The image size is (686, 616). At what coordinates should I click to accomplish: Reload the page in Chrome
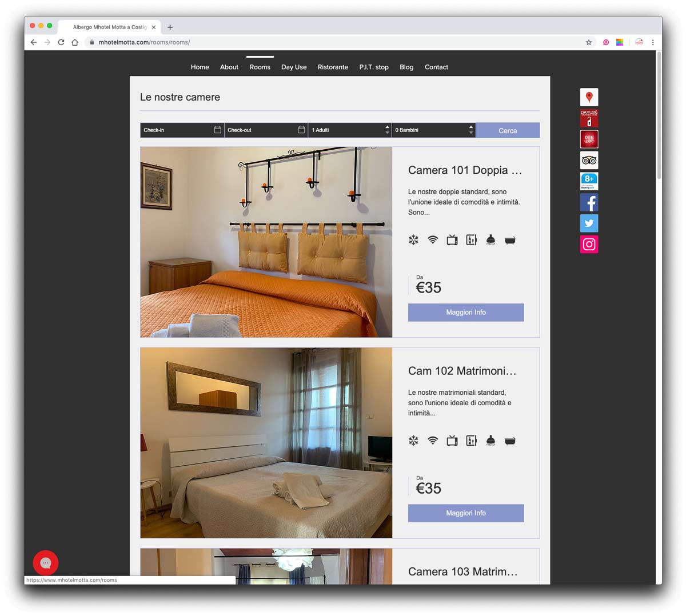pyautogui.click(x=61, y=42)
